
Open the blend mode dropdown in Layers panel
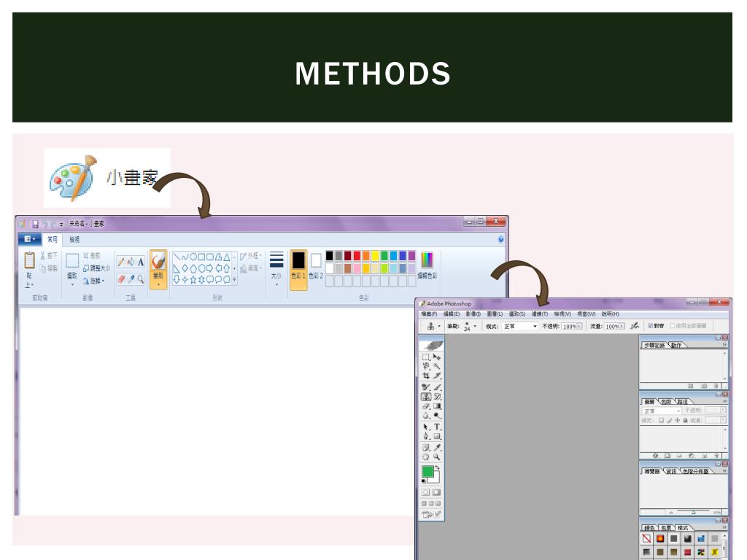(662, 411)
